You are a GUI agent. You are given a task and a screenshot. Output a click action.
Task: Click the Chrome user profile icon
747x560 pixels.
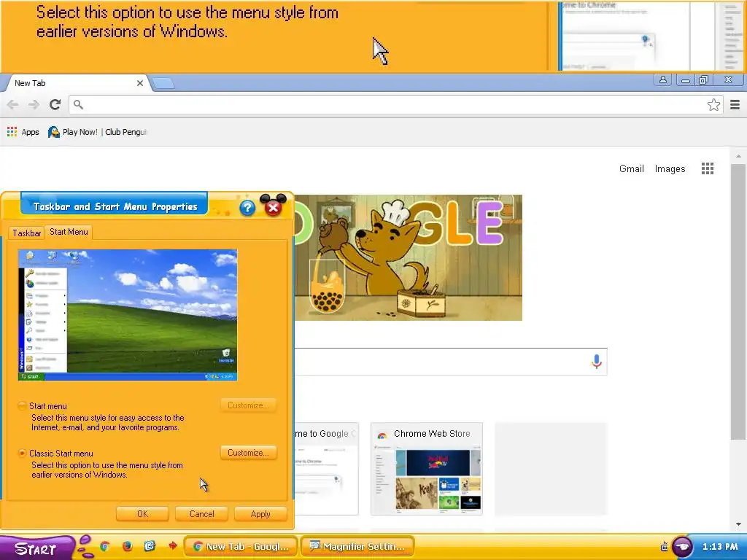(x=662, y=80)
